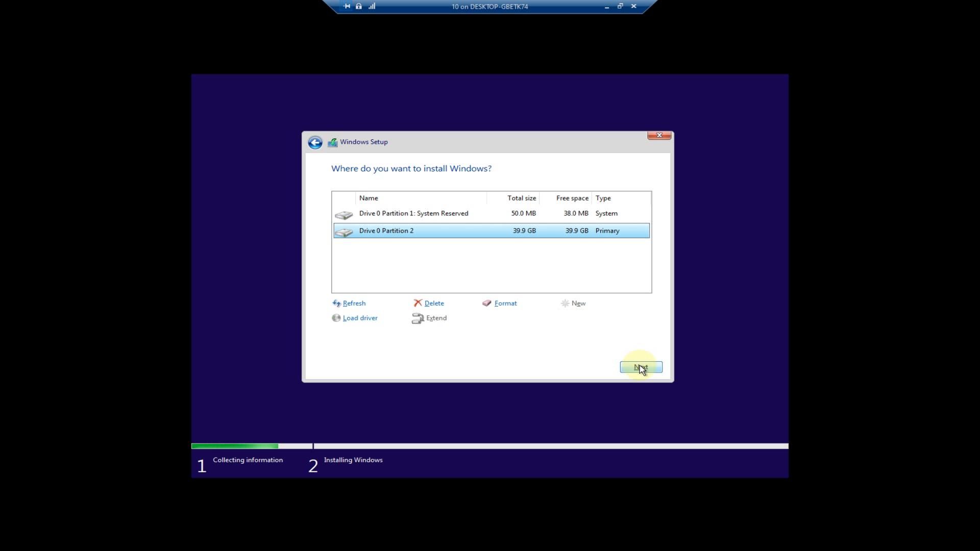Click the lock icon in connection bar
This screenshot has width=980, height=551.
(359, 6)
